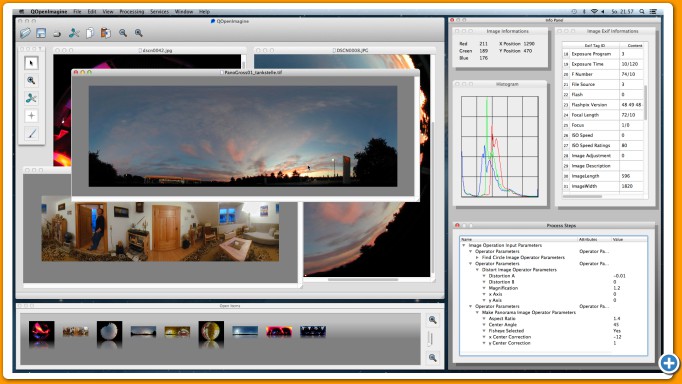Image resolution: width=682 pixels, height=384 pixels.
Task: Collapse Image Operation Input Parameters tree node
Action: pyautogui.click(x=464, y=245)
